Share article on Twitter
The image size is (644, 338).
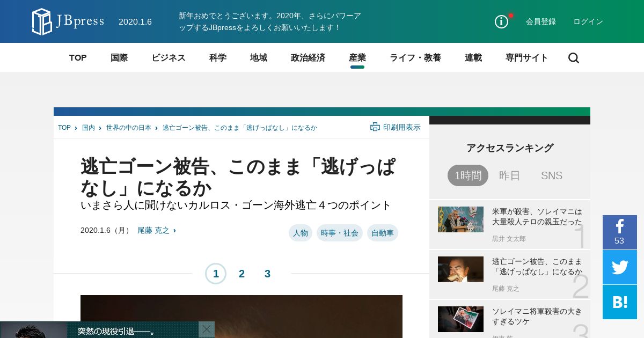click(x=620, y=267)
